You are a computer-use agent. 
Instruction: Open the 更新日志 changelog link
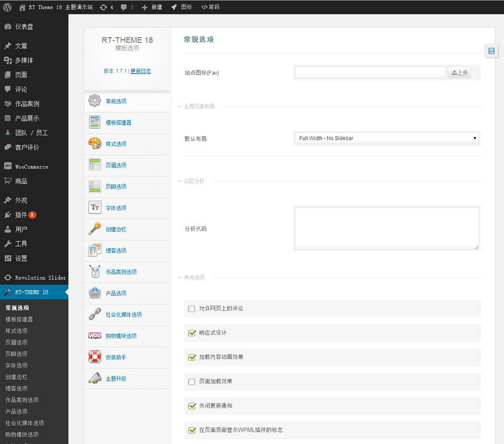click(140, 71)
